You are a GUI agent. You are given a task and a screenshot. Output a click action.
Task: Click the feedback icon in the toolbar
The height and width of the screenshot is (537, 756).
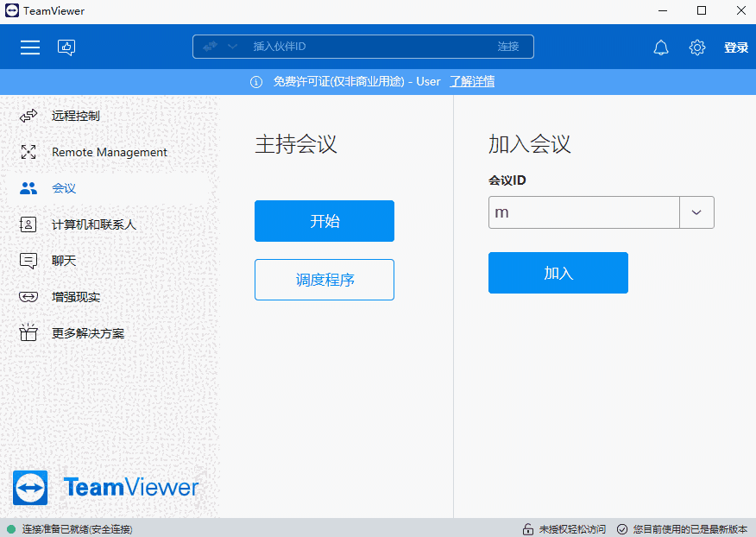coord(66,47)
